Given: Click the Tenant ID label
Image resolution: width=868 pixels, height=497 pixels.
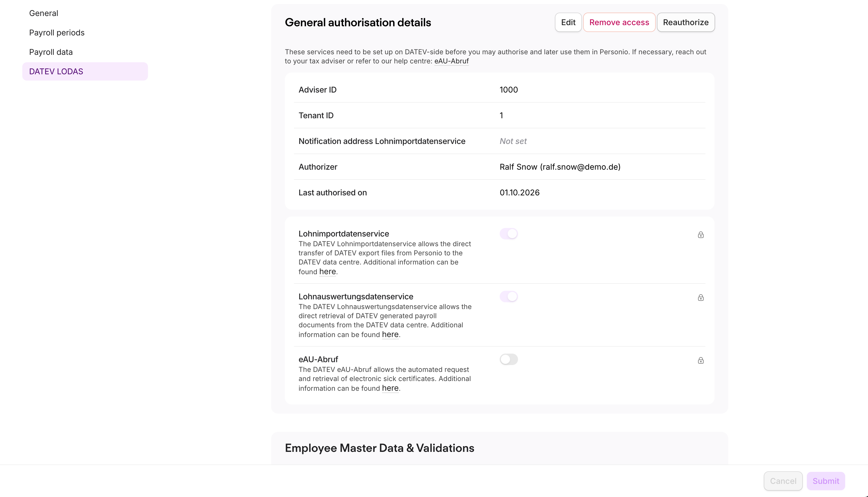Looking at the screenshot, I should click(x=316, y=115).
